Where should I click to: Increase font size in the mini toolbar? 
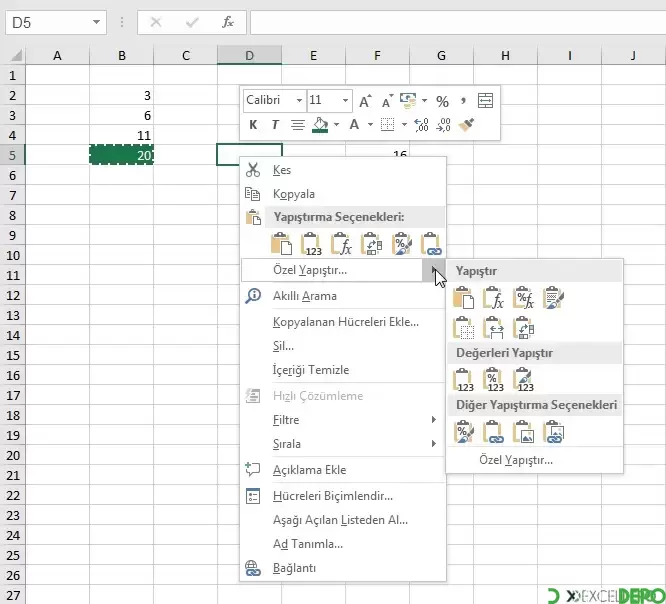[x=365, y=101]
